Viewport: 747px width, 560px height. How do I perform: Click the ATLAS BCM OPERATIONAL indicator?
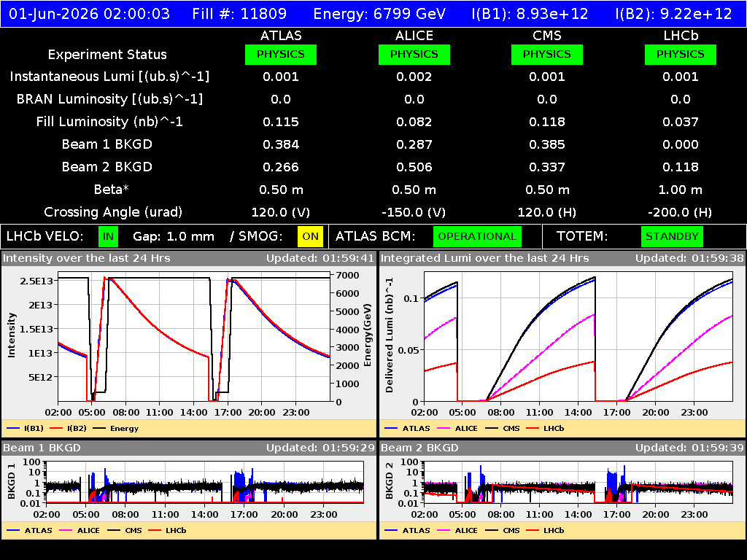477,237
